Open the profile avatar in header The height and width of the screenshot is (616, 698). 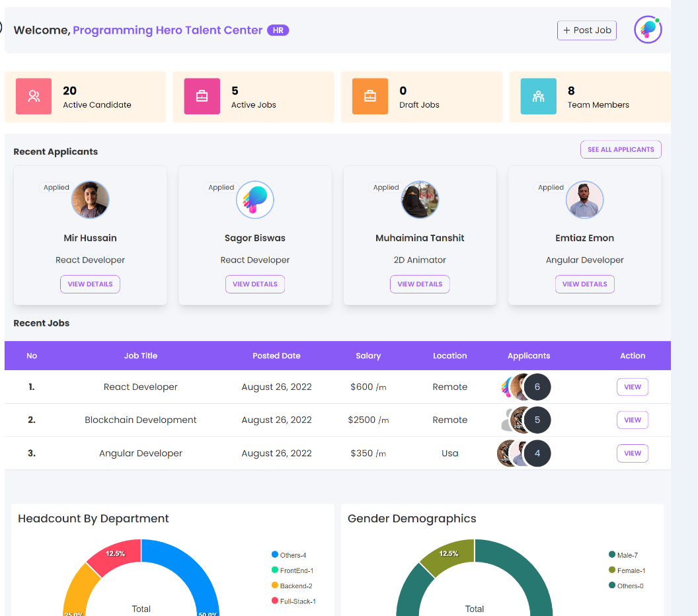[648, 30]
